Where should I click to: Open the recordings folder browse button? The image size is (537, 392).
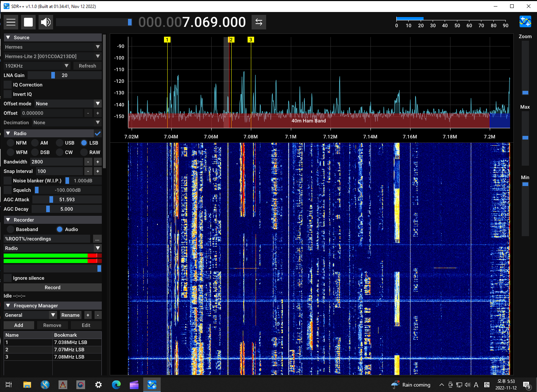tap(97, 239)
